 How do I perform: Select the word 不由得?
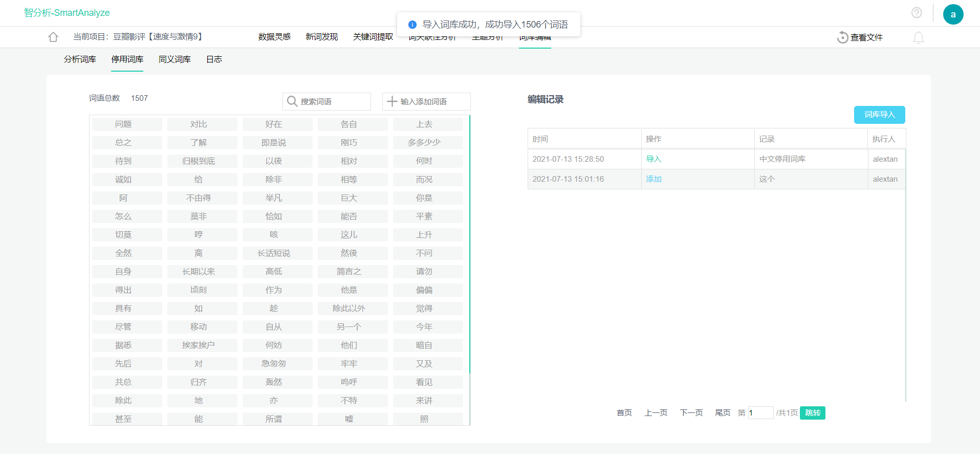[202, 198]
